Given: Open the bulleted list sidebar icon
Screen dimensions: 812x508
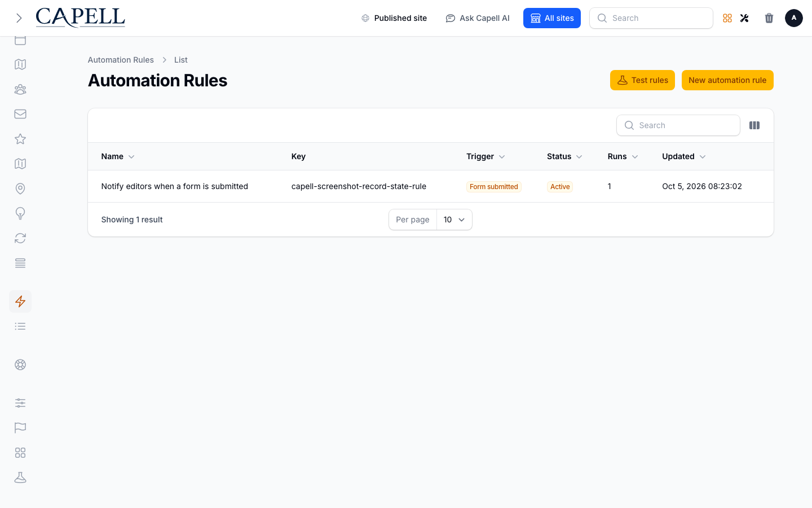Looking at the screenshot, I should tap(20, 326).
